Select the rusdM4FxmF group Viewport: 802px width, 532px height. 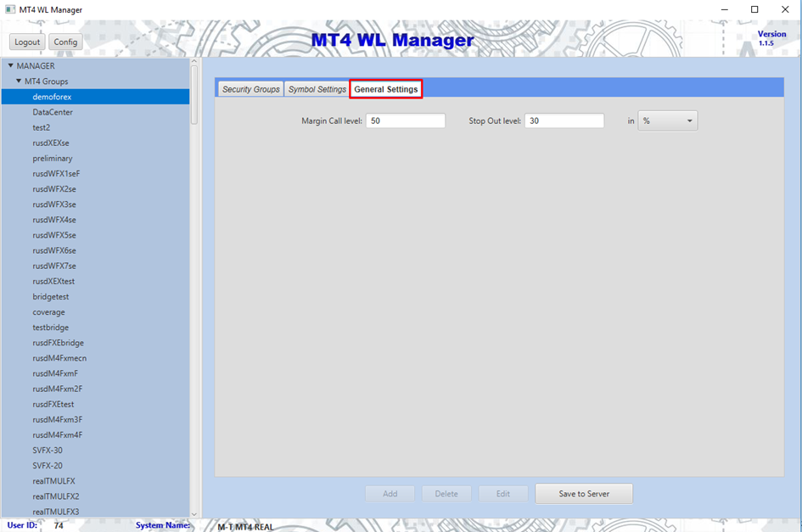coord(95,373)
